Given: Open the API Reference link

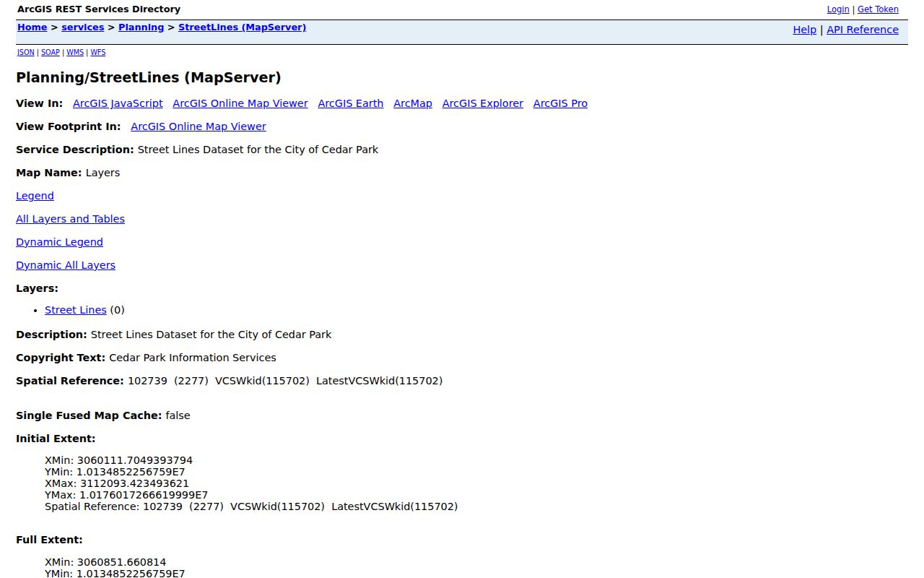Looking at the screenshot, I should click(863, 30).
